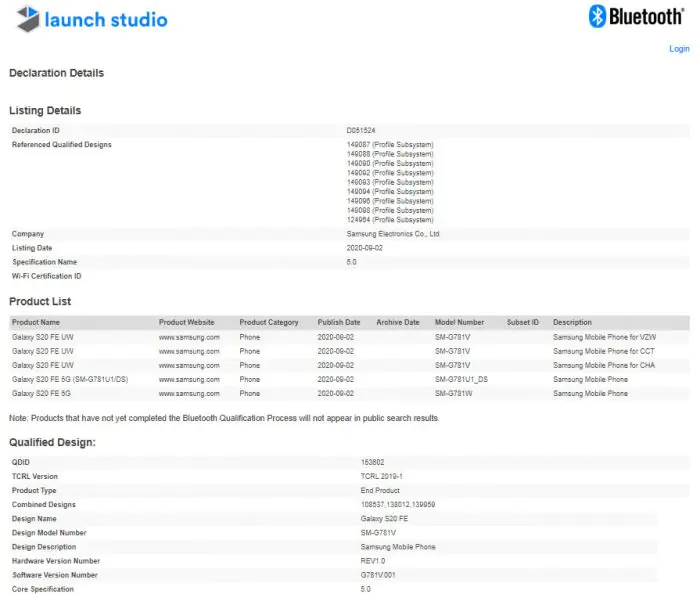Select Galaxy S20 FE 5G (SM-G781U1/DS) product name
This screenshot has height=594, width=700.
[70, 379]
